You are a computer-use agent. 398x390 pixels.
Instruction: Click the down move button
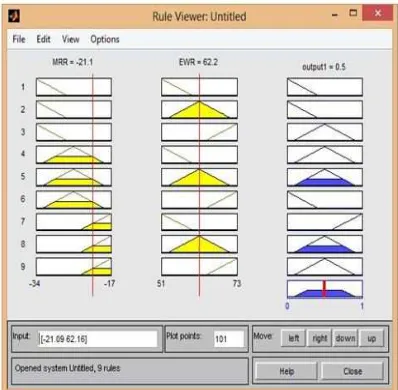coord(345,339)
